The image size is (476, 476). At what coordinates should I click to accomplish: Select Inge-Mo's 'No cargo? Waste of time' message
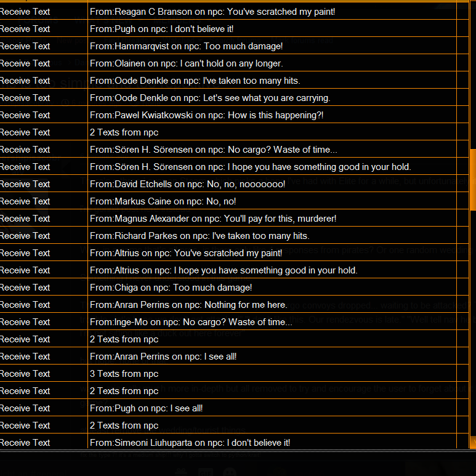coord(192,322)
